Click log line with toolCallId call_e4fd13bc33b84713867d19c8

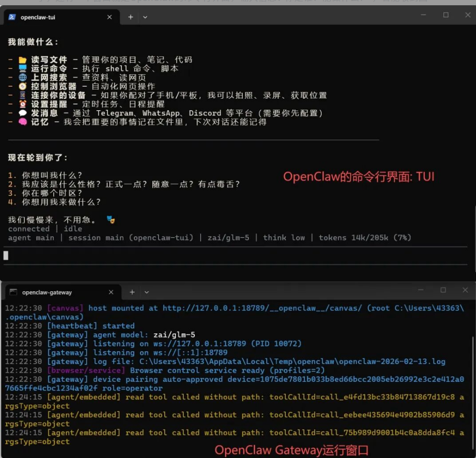click(234, 401)
